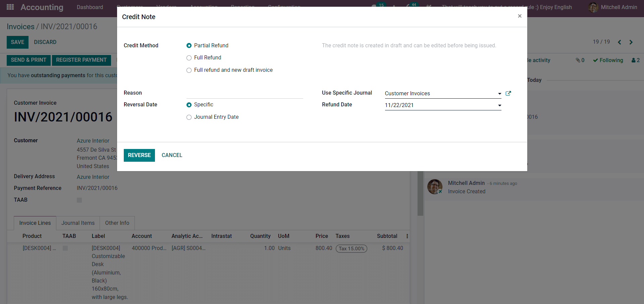Click the Tax 15.00% tag

point(351,249)
